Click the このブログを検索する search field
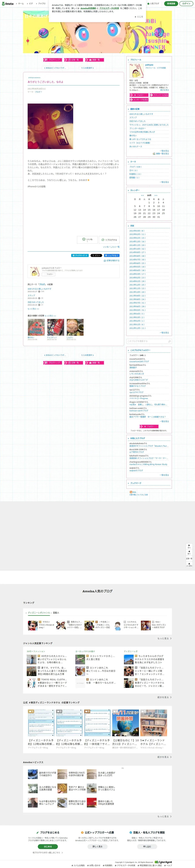This screenshot has width=195, height=868. (x=147, y=341)
